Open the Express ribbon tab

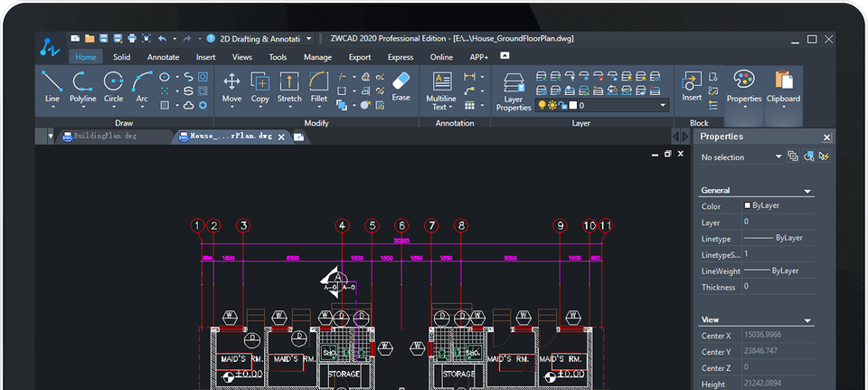(x=401, y=56)
